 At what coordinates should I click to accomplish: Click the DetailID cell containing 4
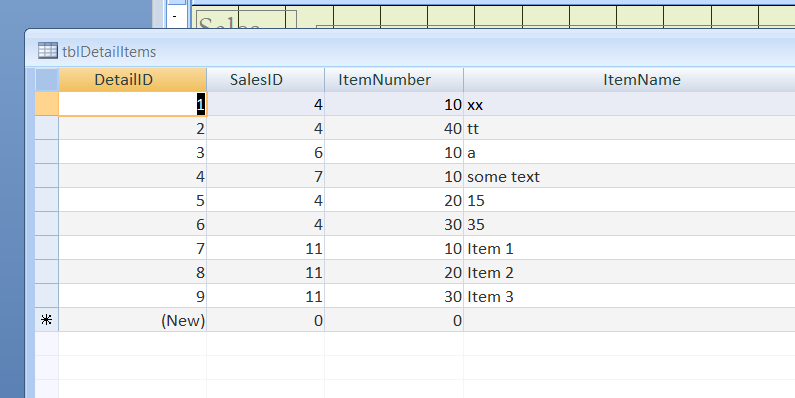pyautogui.click(x=133, y=176)
